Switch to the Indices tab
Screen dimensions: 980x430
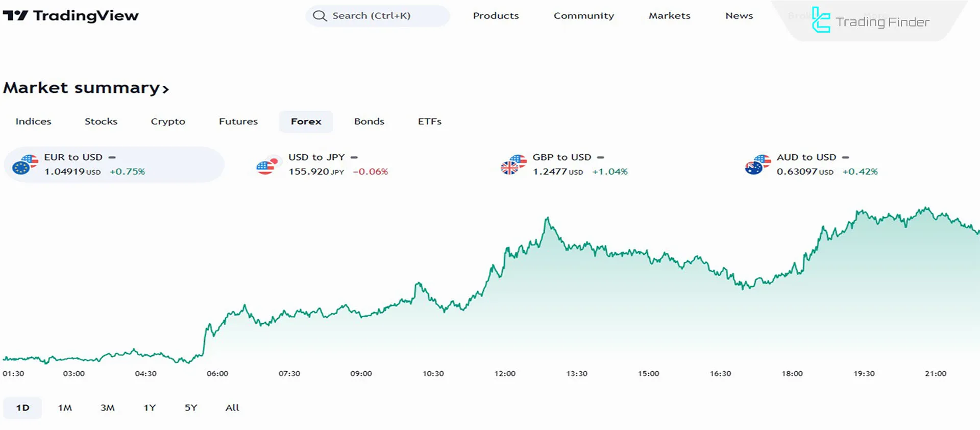click(33, 122)
